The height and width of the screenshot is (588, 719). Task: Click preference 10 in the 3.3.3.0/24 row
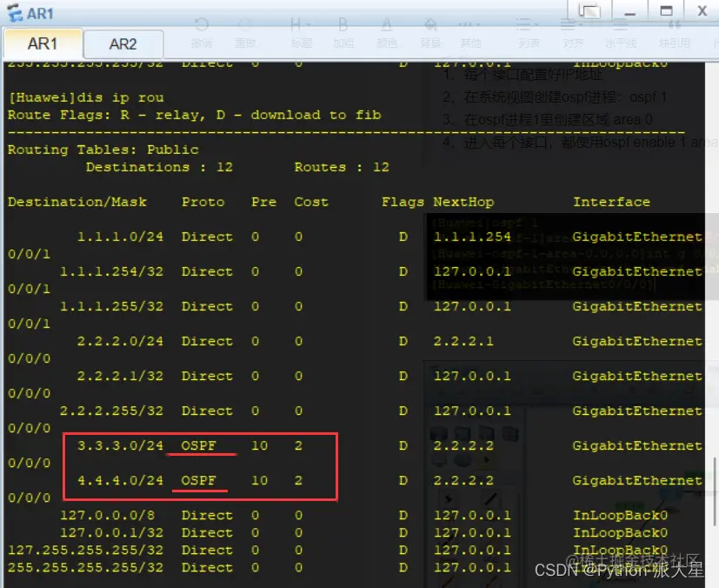tap(260, 446)
